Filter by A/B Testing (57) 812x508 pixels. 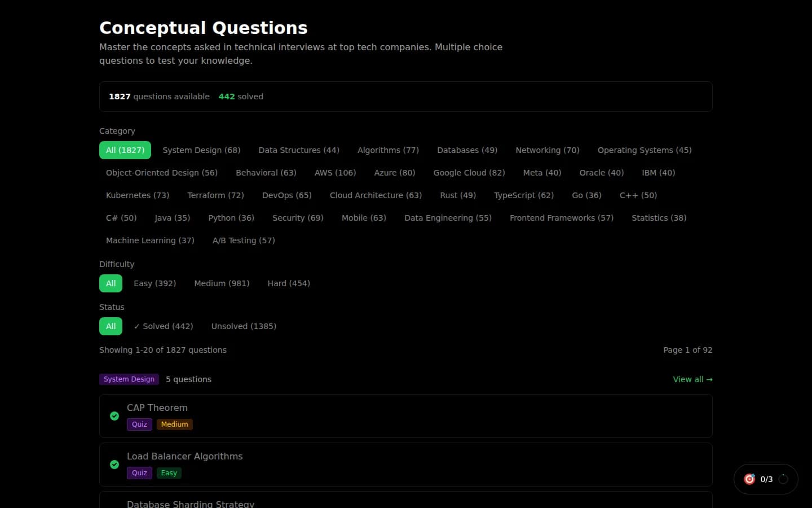[x=244, y=240]
